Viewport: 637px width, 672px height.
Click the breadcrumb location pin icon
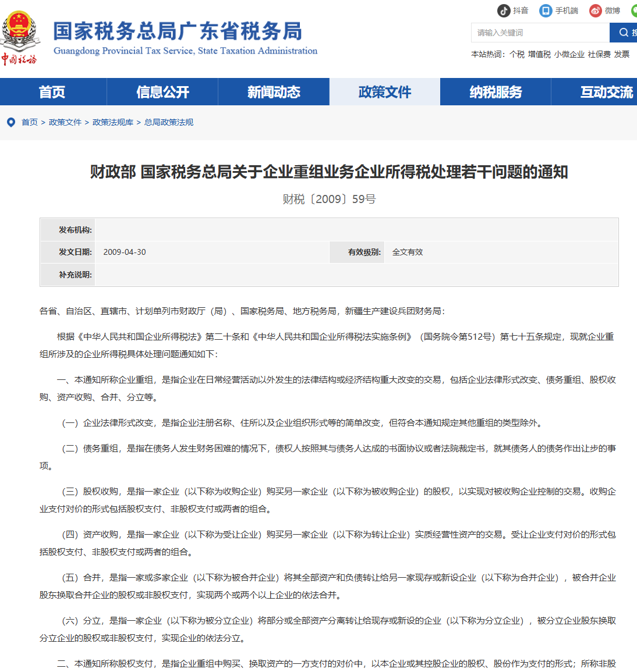point(10,122)
